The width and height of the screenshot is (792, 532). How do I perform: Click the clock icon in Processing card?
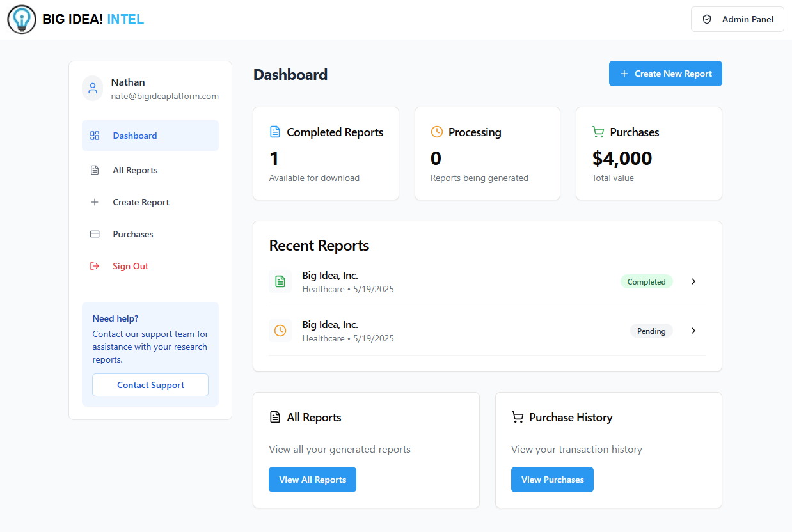(x=436, y=132)
